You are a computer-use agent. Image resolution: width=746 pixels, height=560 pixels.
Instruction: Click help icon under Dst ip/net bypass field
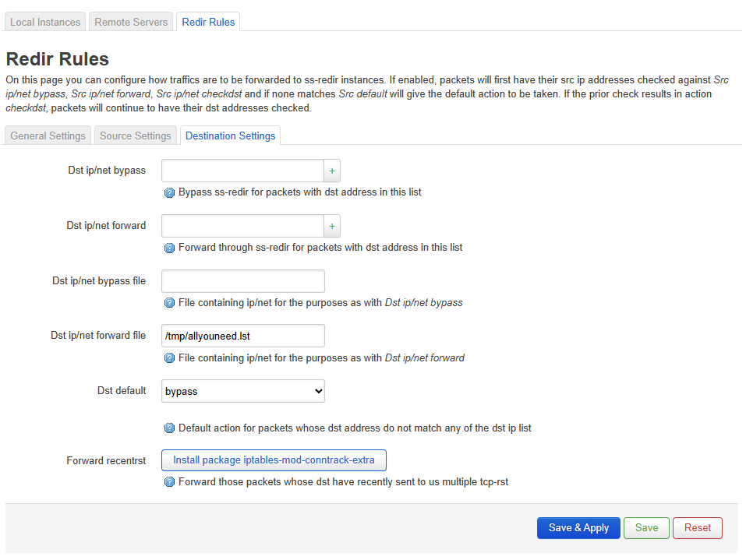click(x=169, y=192)
